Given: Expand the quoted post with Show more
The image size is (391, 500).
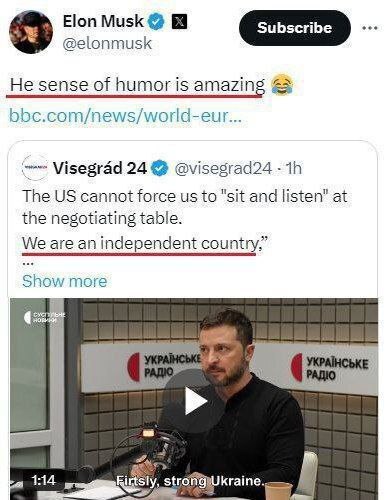Looking at the screenshot, I should coord(65,281).
